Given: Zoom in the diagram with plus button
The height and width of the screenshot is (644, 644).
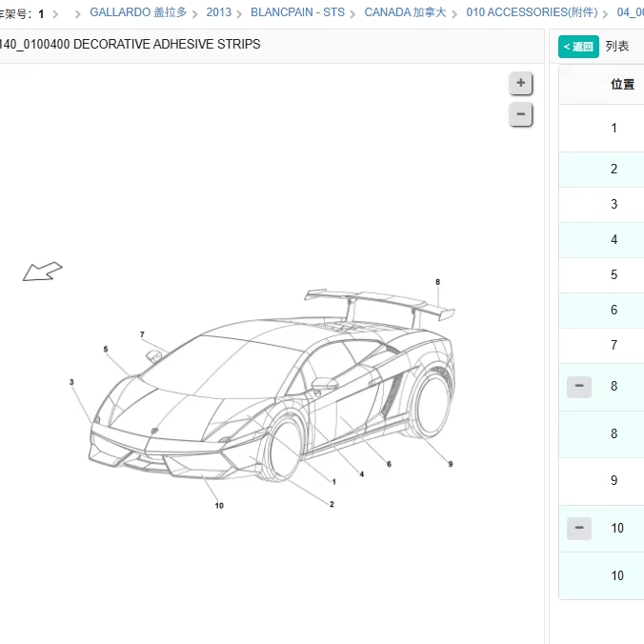Looking at the screenshot, I should 520,84.
